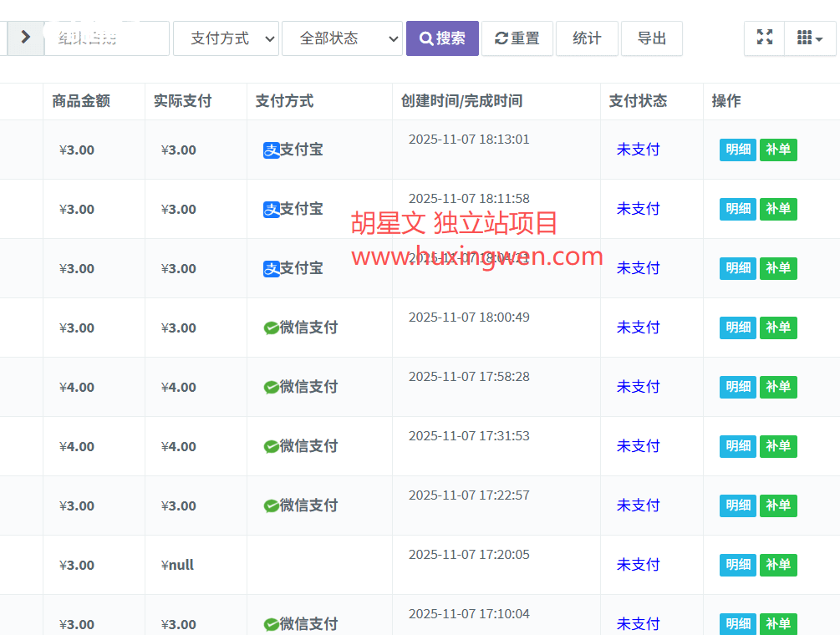Open the 支付方式 dropdown
The image size is (840, 635).
(x=226, y=38)
